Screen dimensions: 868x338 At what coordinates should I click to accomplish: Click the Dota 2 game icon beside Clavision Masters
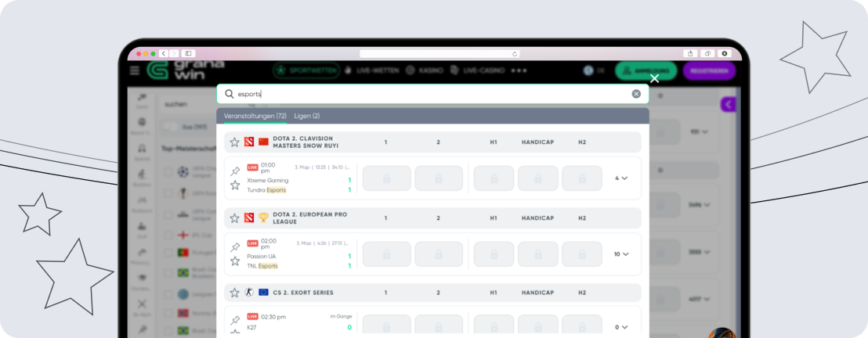[x=249, y=142]
